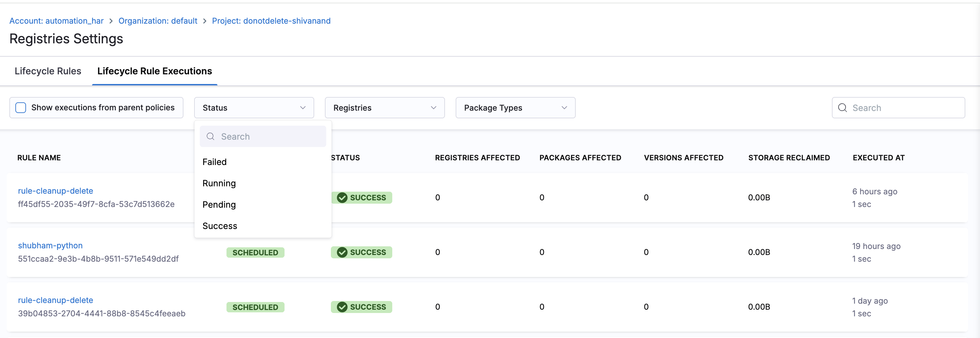The height and width of the screenshot is (338, 980).
Task: Choose Success in Status list
Action: (263, 226)
